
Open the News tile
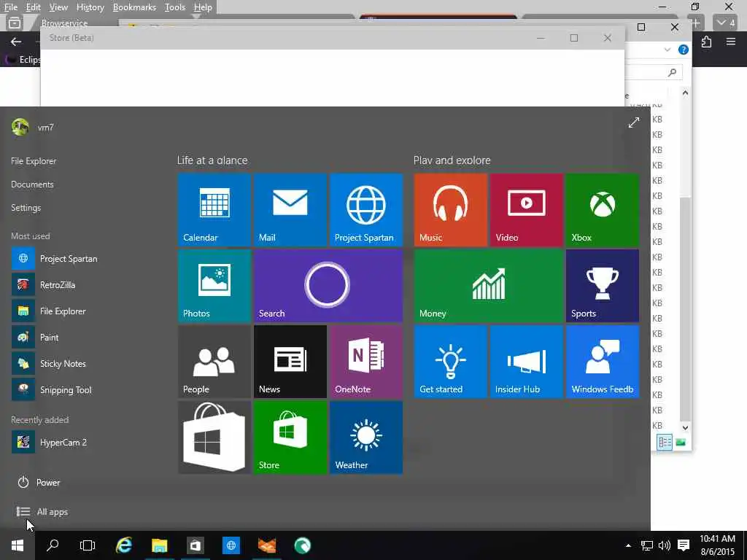click(290, 362)
